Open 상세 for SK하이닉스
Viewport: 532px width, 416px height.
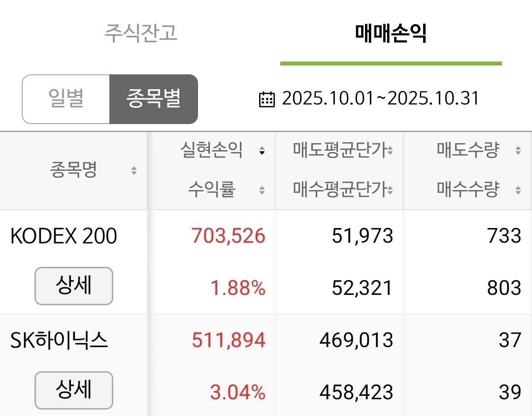[x=73, y=390]
